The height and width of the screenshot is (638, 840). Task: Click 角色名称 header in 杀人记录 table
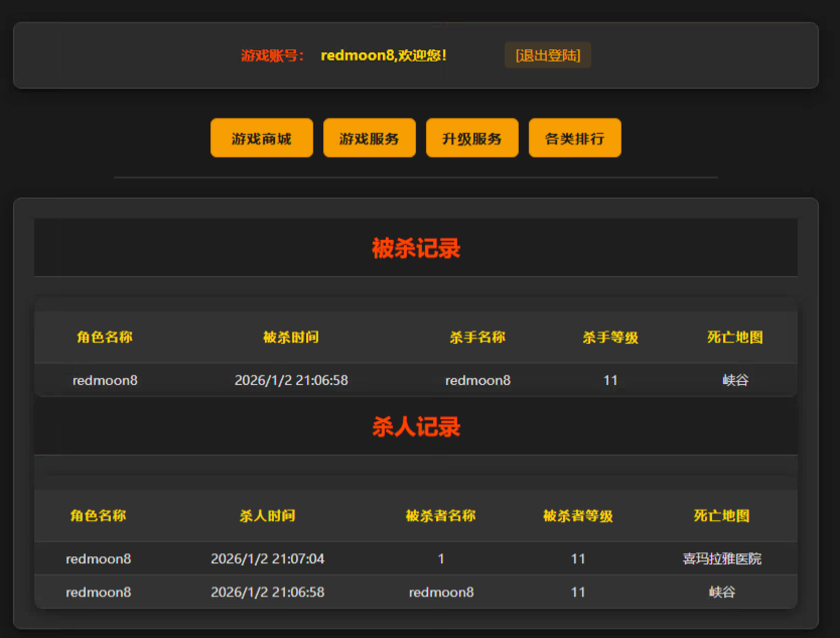point(98,516)
